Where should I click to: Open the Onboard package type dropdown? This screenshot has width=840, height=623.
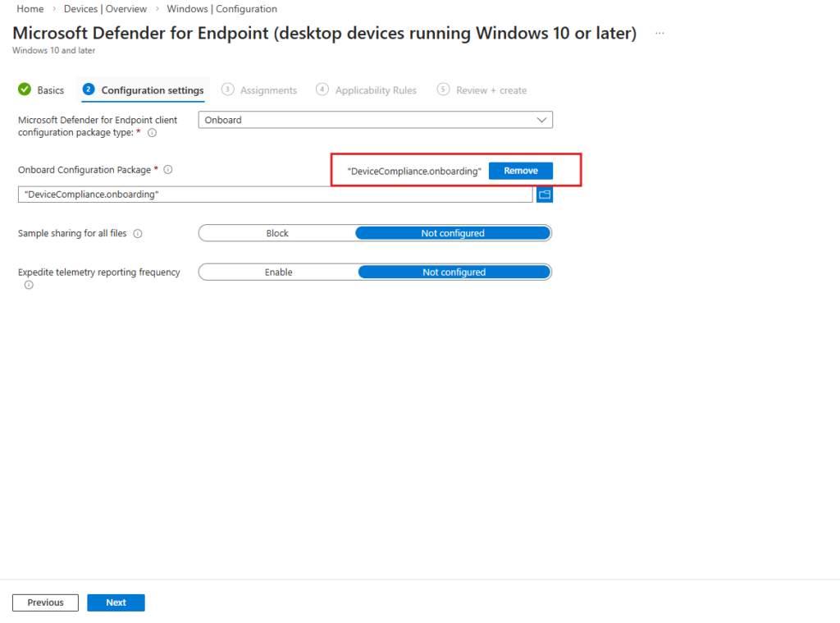click(376, 120)
